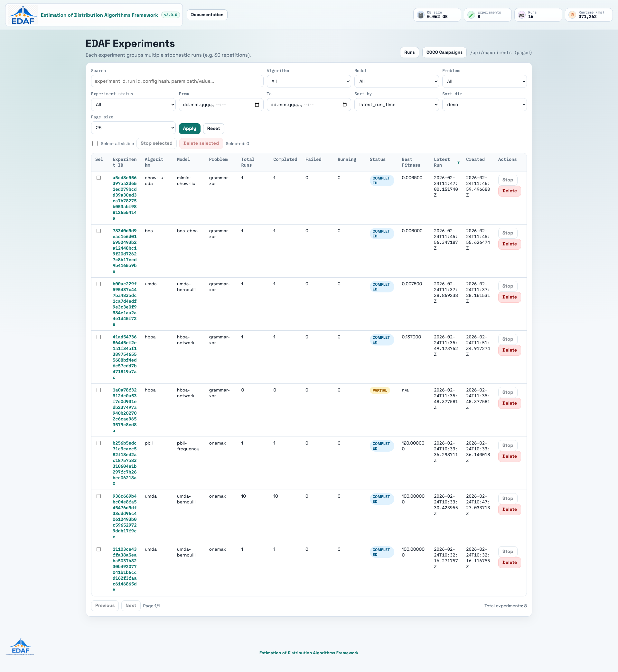This screenshot has width=618, height=672.
Task: Focus the experiment Search input field
Action: [x=177, y=81]
